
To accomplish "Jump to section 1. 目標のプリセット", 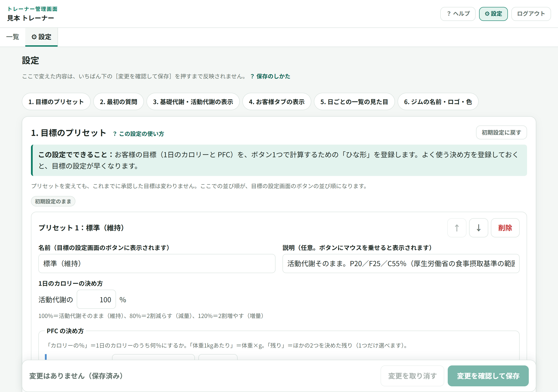I will click(x=56, y=101).
